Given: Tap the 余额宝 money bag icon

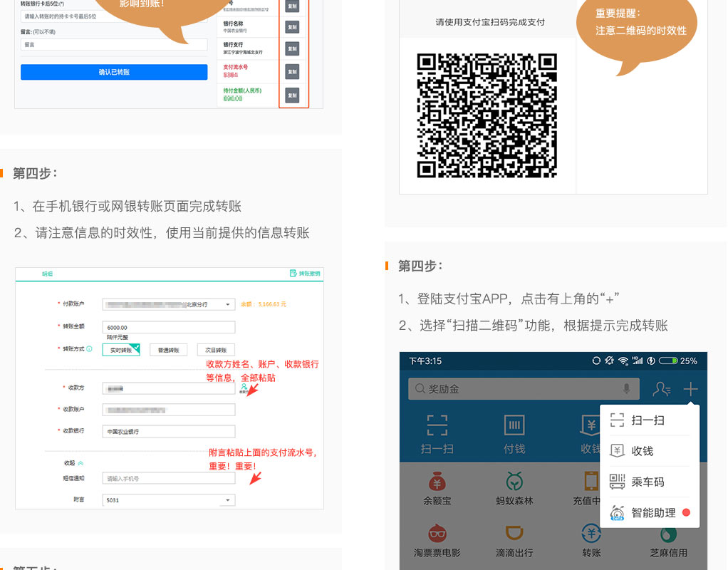Looking at the screenshot, I should point(437,480).
